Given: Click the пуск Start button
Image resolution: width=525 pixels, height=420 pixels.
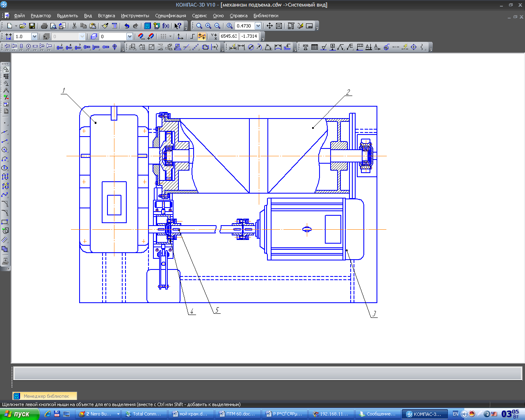Looking at the screenshot, I should (x=19, y=414).
